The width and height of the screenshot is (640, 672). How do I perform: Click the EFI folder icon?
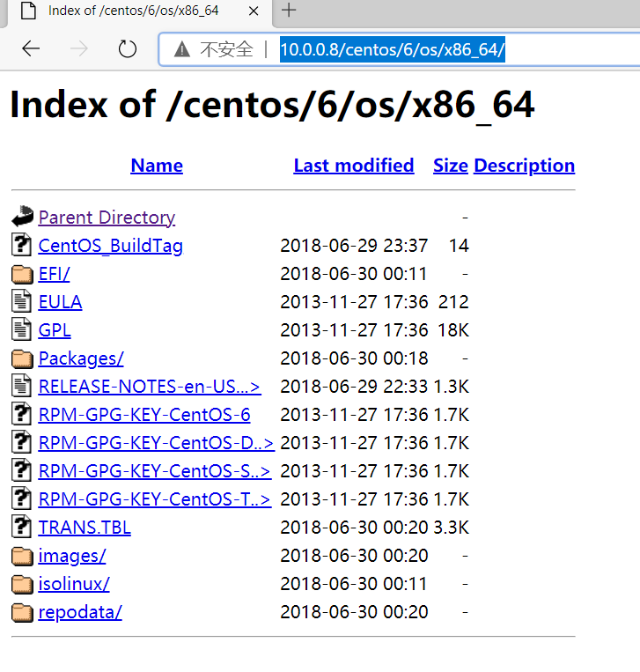click(x=22, y=274)
